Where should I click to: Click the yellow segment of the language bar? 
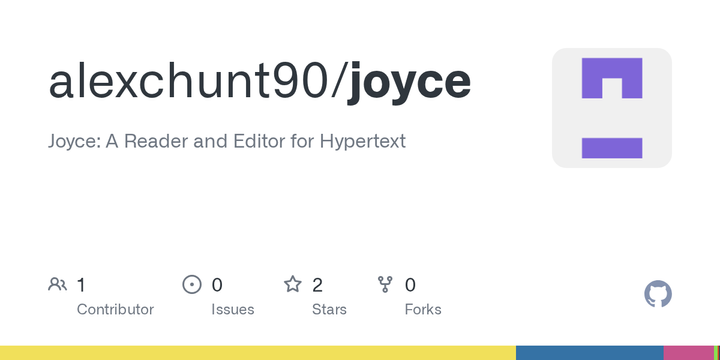(x=258, y=353)
